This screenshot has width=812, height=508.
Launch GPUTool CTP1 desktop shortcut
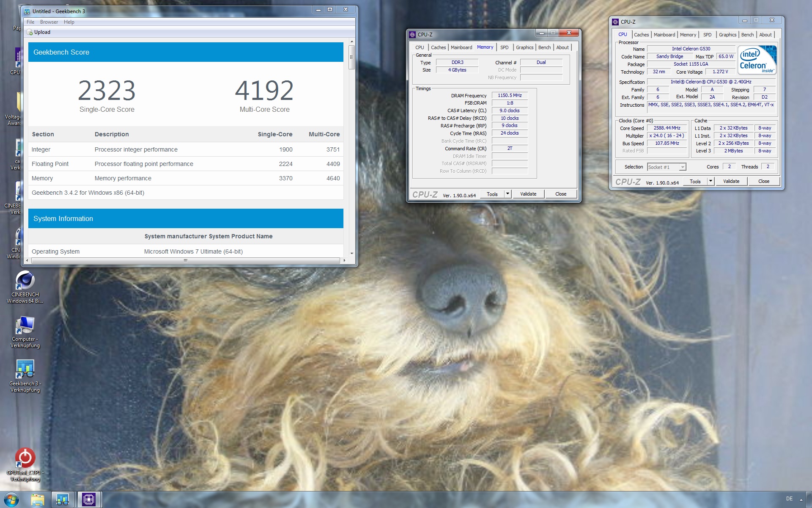pos(25,464)
